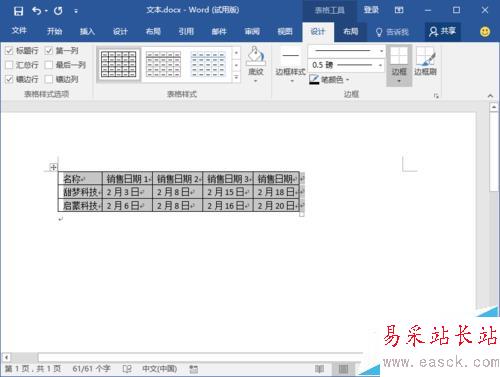The width and height of the screenshot is (500, 377).
Task: Click the ribbon display options icon
Action: coord(399,10)
